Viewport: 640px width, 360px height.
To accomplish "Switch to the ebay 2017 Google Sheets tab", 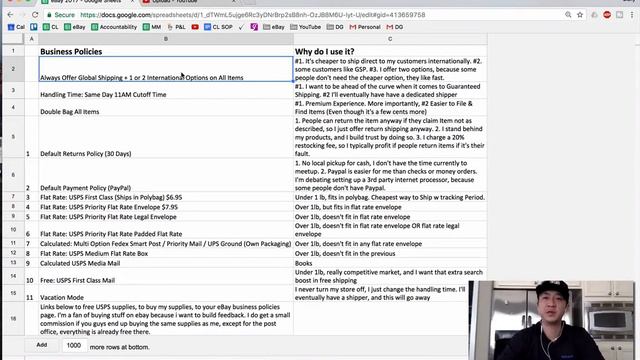I will pos(86,2).
